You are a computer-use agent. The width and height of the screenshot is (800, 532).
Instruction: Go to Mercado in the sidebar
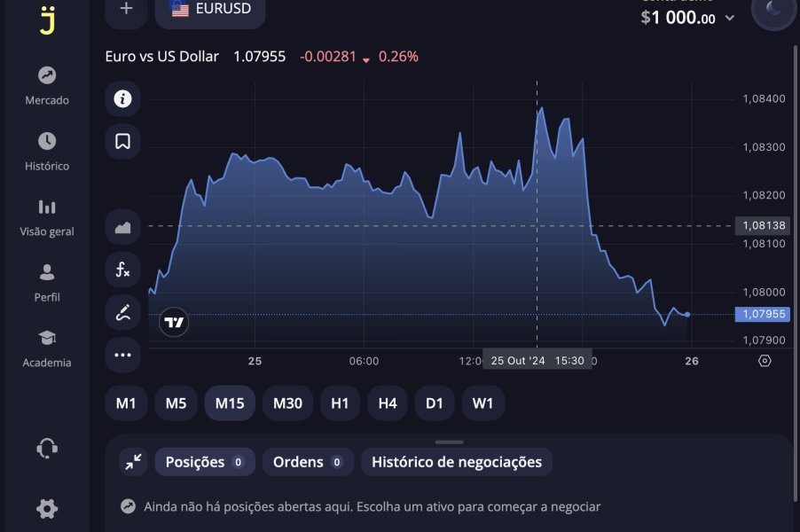tap(47, 86)
